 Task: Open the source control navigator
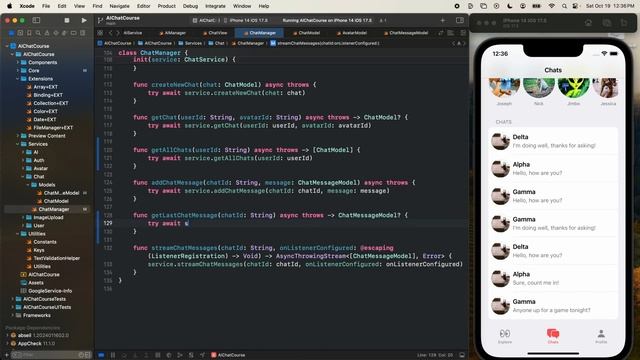[20, 33]
